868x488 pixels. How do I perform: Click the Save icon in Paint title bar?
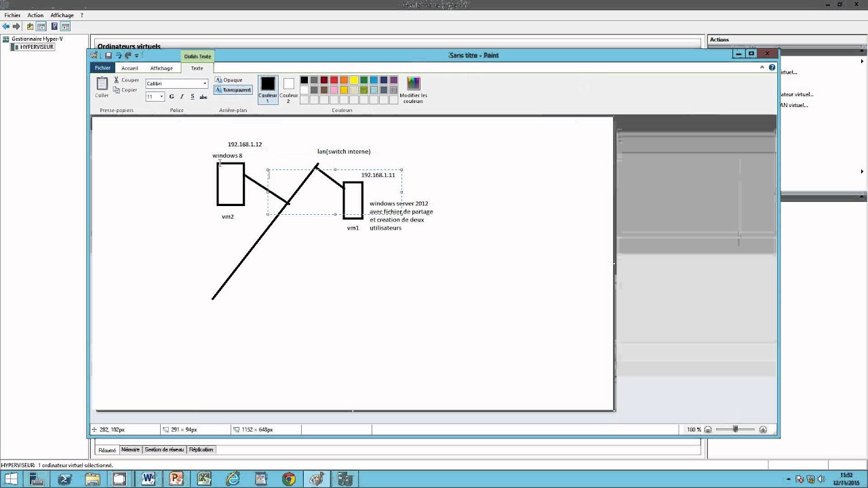(x=108, y=56)
